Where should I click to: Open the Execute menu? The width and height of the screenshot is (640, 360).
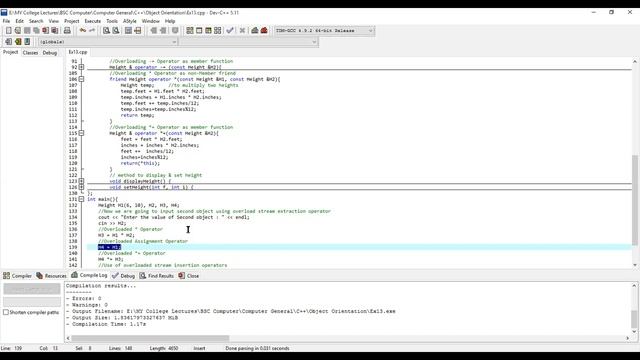coord(93,21)
